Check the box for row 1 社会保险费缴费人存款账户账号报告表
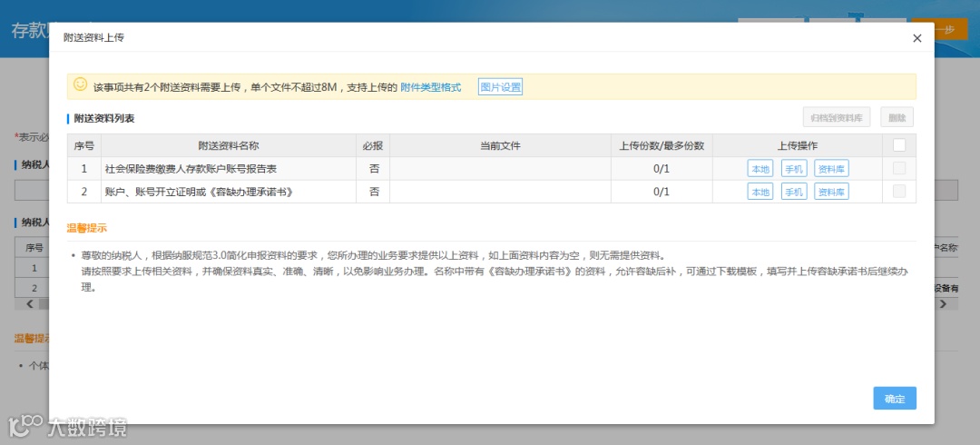This screenshot has width=980, height=445. pos(898,168)
